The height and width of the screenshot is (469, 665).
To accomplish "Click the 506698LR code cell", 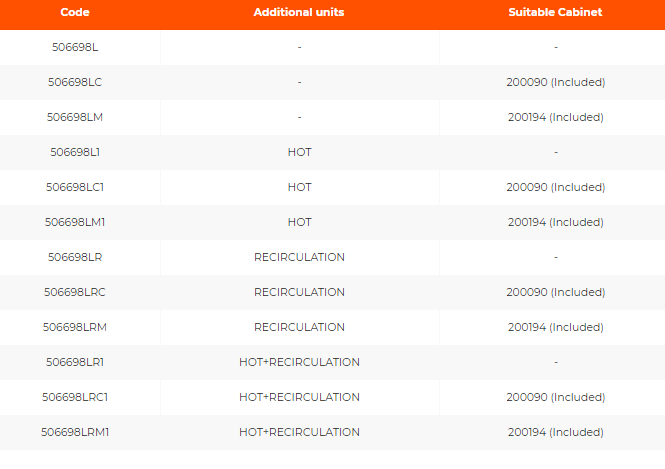I will click(74, 257).
